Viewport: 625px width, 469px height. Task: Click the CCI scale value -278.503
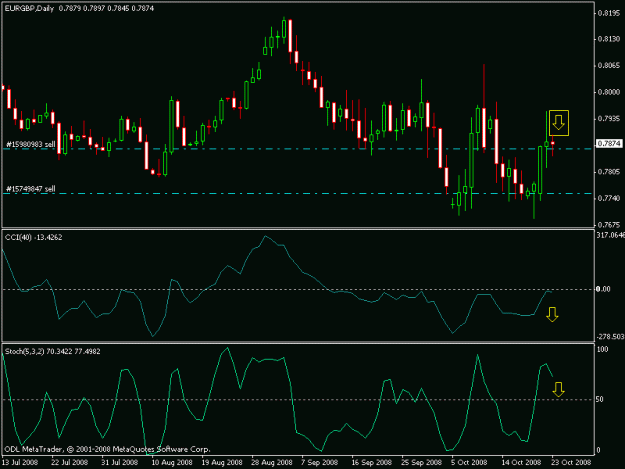(x=610, y=337)
